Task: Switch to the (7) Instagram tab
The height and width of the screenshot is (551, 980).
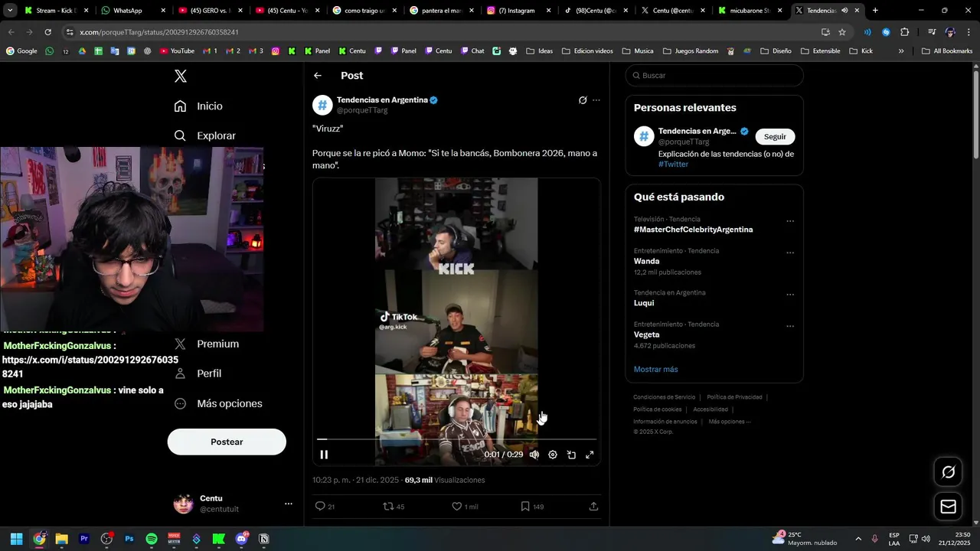Action: click(x=518, y=11)
